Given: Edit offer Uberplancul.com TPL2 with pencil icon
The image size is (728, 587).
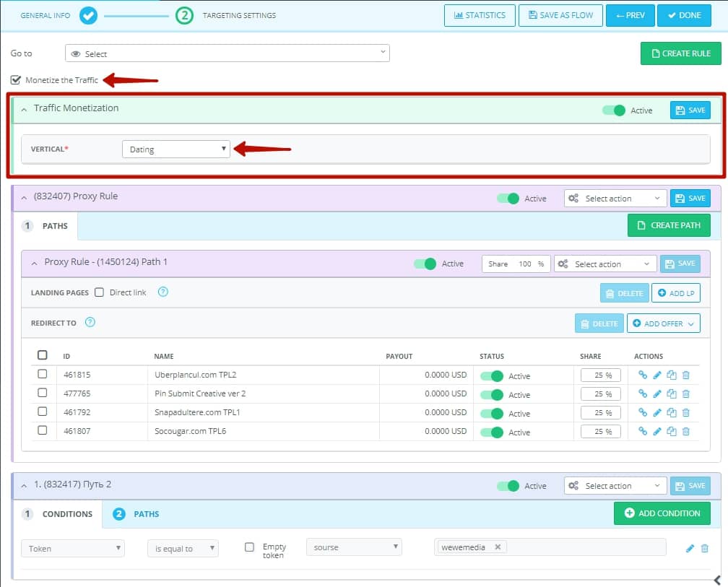Looking at the screenshot, I should [657, 375].
